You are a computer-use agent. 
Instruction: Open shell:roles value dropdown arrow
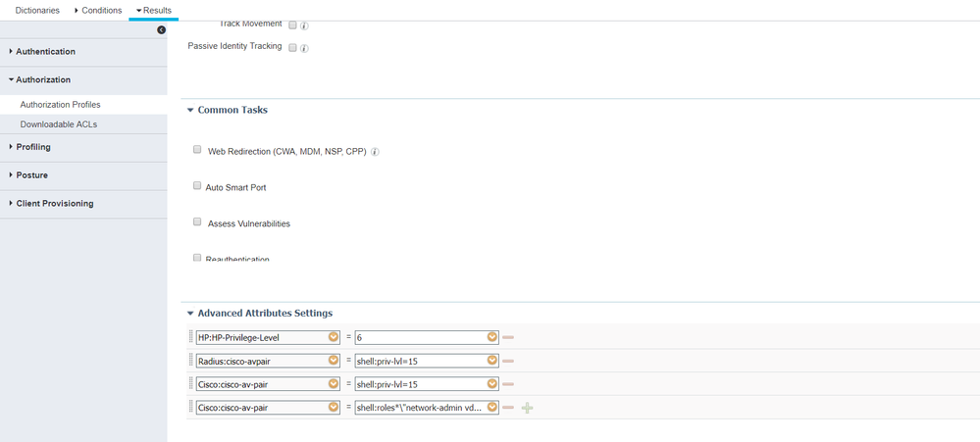pyautogui.click(x=492, y=408)
